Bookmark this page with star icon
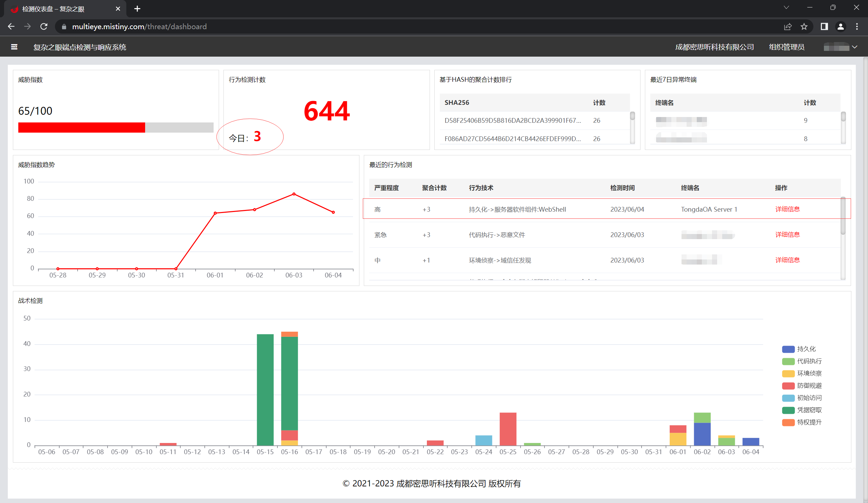The height and width of the screenshot is (503, 868). coord(804,26)
